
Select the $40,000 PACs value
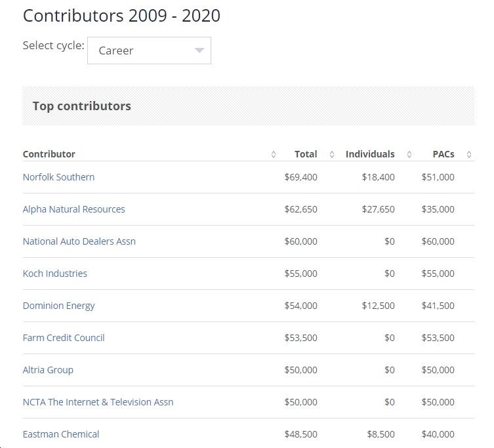point(438,434)
